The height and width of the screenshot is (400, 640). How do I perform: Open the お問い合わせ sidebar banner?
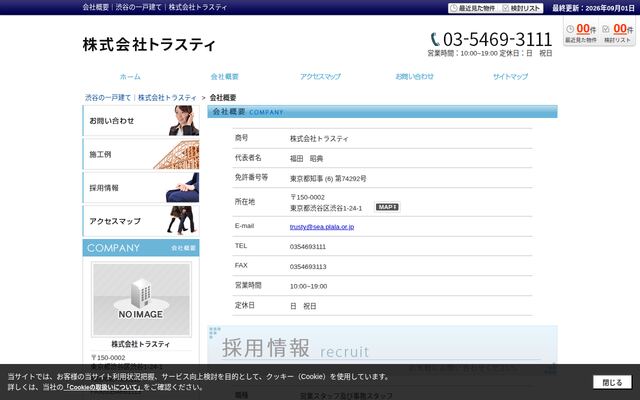[141, 120]
